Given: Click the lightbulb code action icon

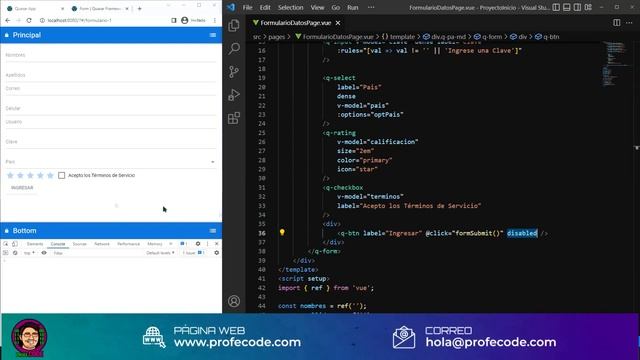Looking at the screenshot, I should click(282, 232).
